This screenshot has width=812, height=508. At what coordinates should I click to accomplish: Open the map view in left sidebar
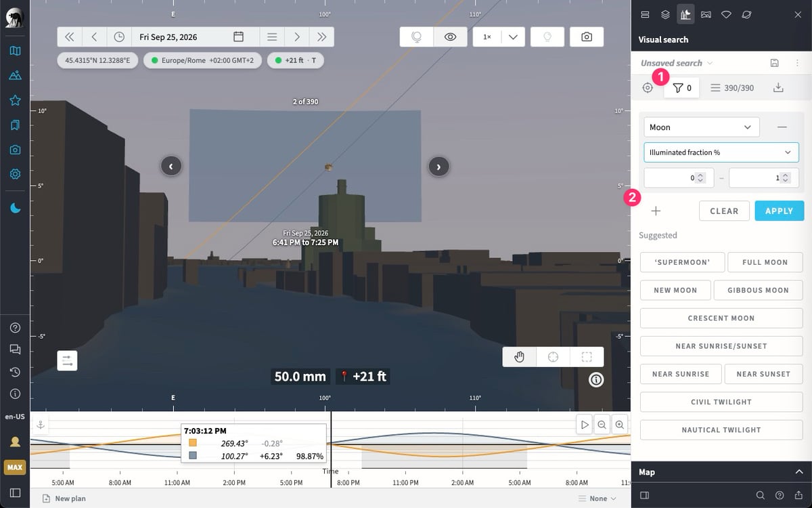[x=15, y=51]
